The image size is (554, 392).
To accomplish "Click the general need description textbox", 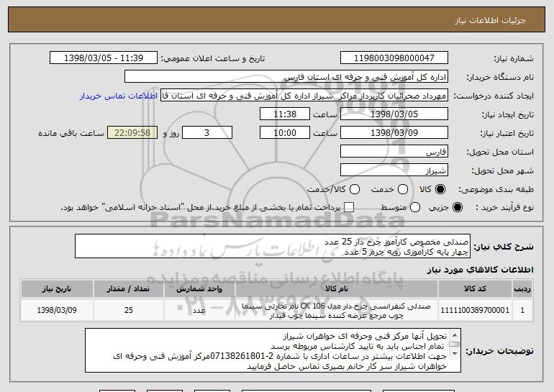I will click(273, 246).
